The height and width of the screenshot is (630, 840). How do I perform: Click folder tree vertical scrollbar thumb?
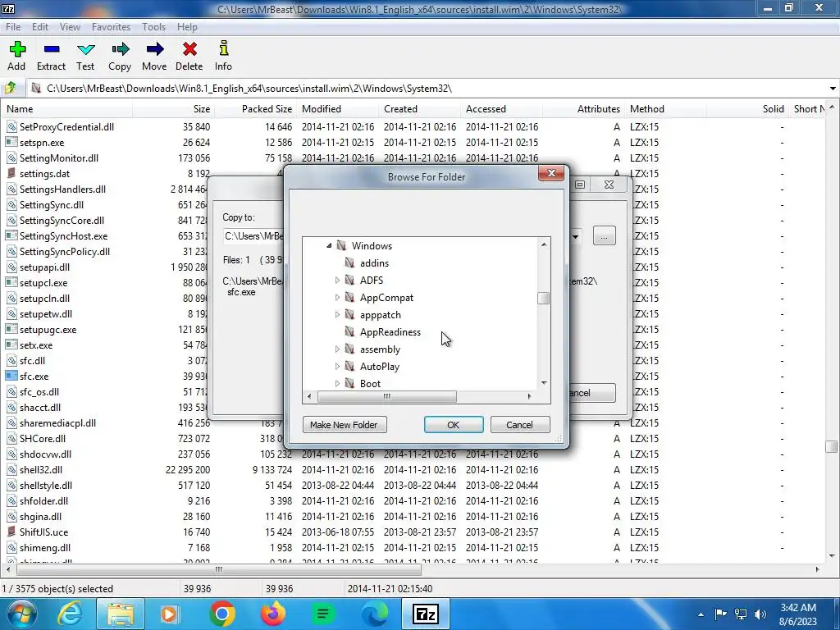[x=543, y=298]
